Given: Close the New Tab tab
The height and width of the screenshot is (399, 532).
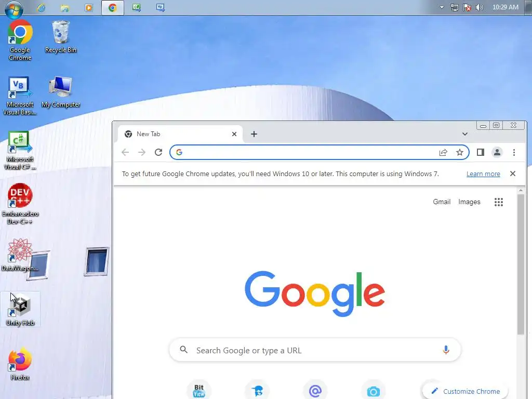Looking at the screenshot, I should click(x=234, y=134).
